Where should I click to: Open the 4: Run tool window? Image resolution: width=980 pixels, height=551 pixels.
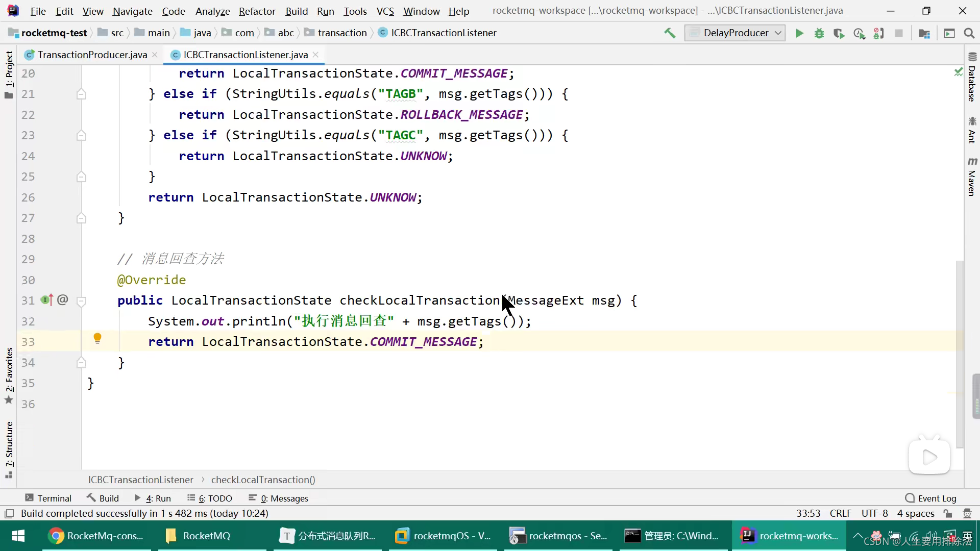152,498
